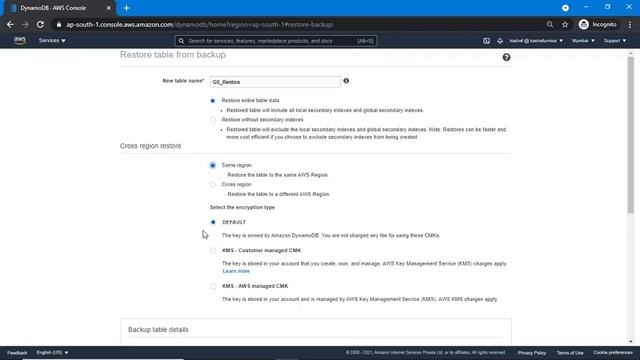Open the Chrome three-dot menu
The width and height of the screenshot is (640, 360).
click(630, 24)
